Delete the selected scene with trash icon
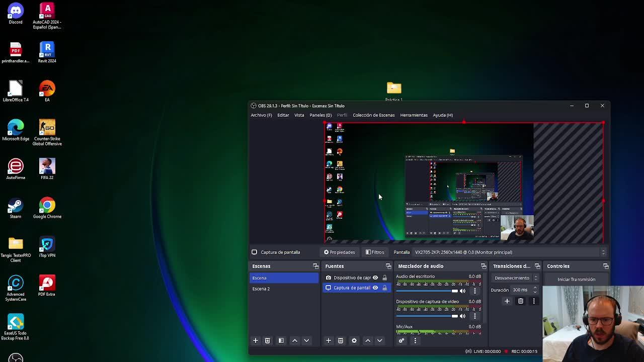644x362 pixels. [268, 340]
